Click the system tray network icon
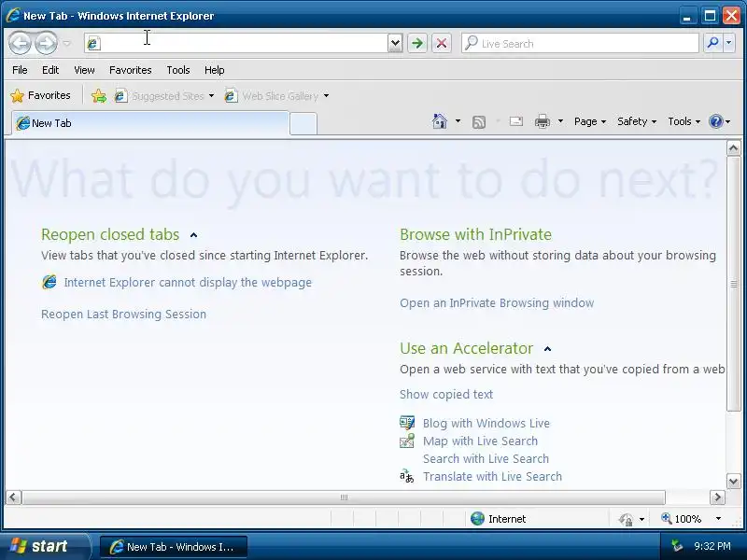The image size is (747, 560). (676, 546)
